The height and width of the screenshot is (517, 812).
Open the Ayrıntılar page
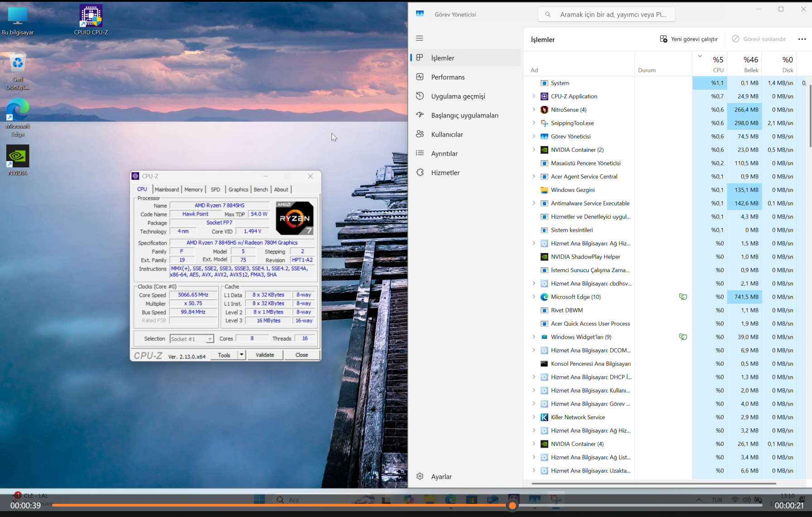(466, 153)
